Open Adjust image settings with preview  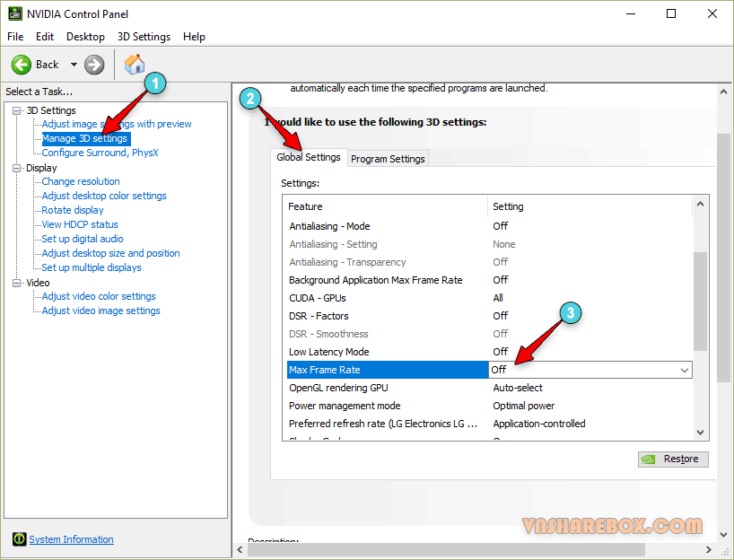point(117,124)
